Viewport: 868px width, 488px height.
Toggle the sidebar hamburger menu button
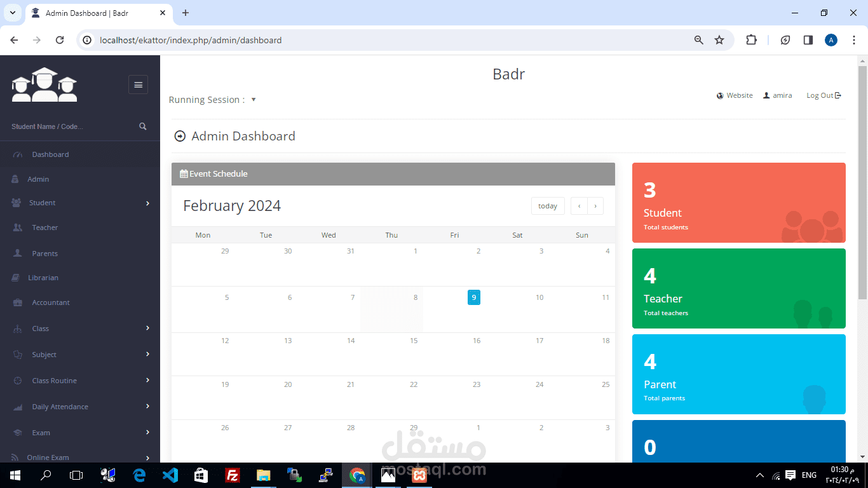click(138, 85)
